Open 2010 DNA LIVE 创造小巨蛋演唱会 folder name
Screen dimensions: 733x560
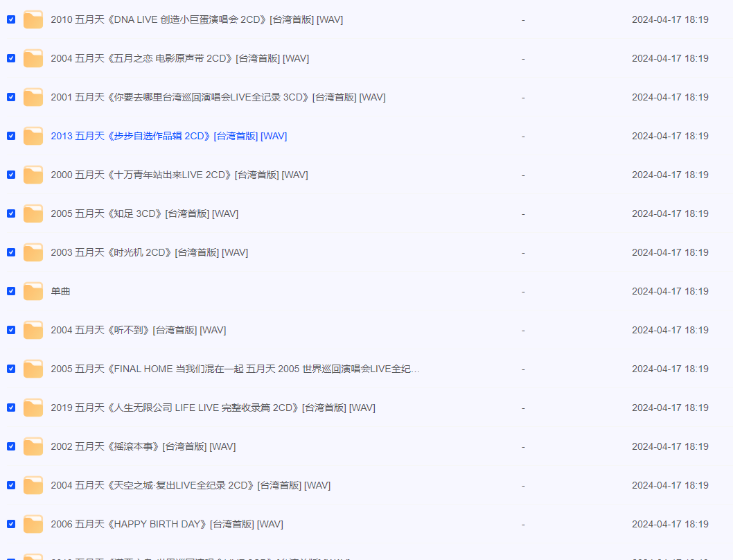197,19
